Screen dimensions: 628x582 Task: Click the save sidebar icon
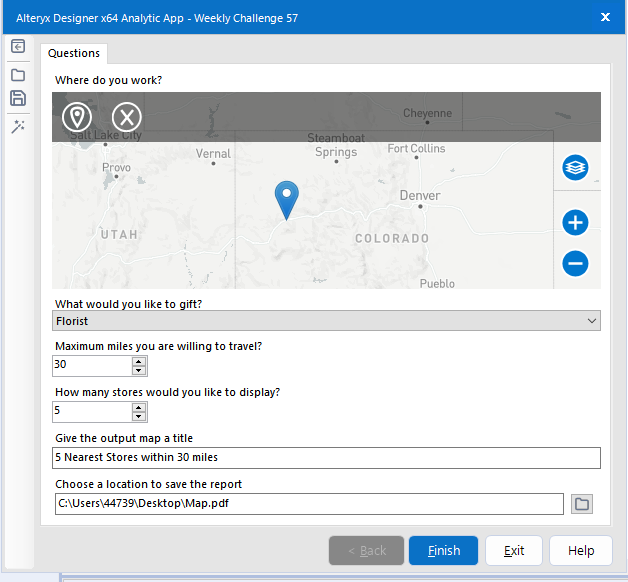(x=18, y=98)
